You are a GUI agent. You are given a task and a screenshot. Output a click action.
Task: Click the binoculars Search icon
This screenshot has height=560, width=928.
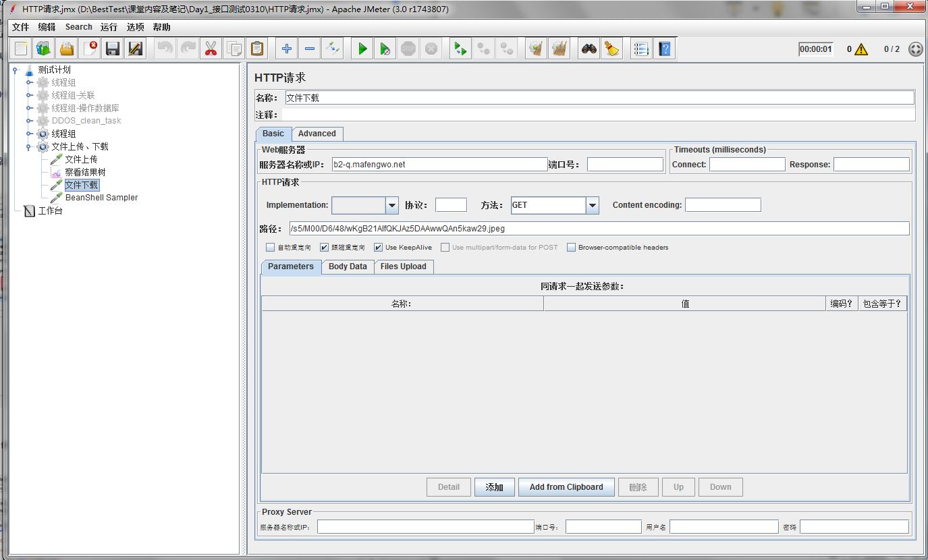click(x=589, y=49)
